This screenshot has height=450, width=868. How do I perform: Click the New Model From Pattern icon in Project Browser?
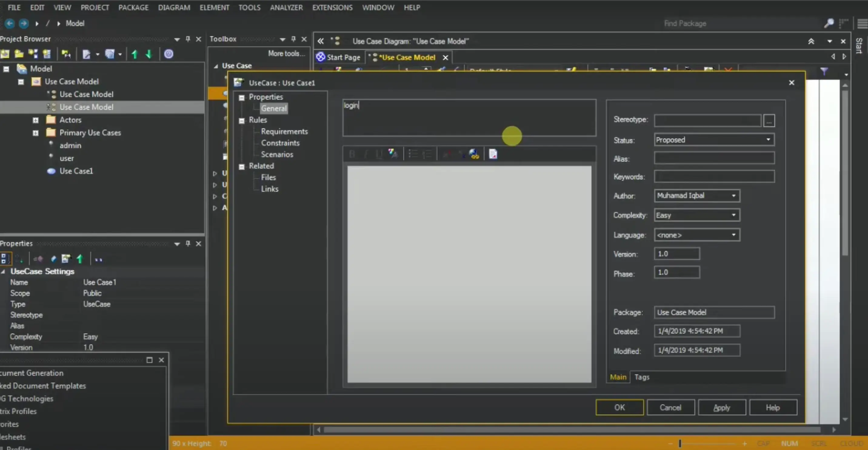point(5,54)
